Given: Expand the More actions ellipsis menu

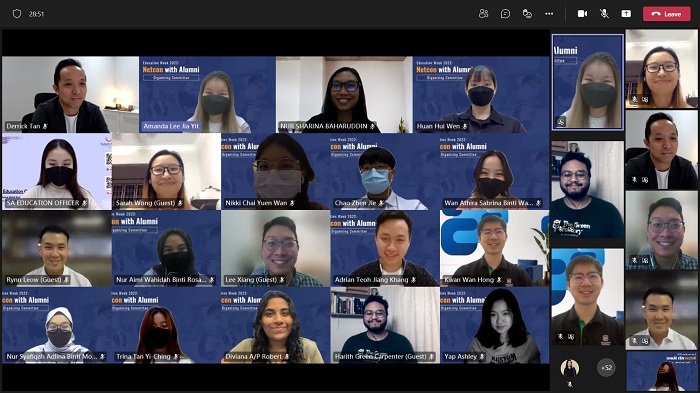Looking at the screenshot, I should click(x=549, y=14).
